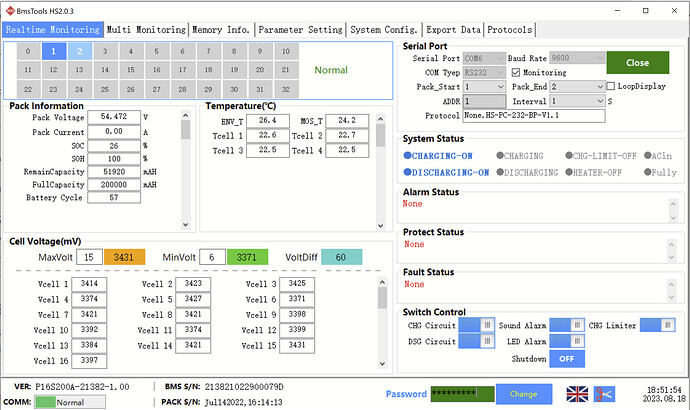Select pack number 16

click(x=157, y=70)
